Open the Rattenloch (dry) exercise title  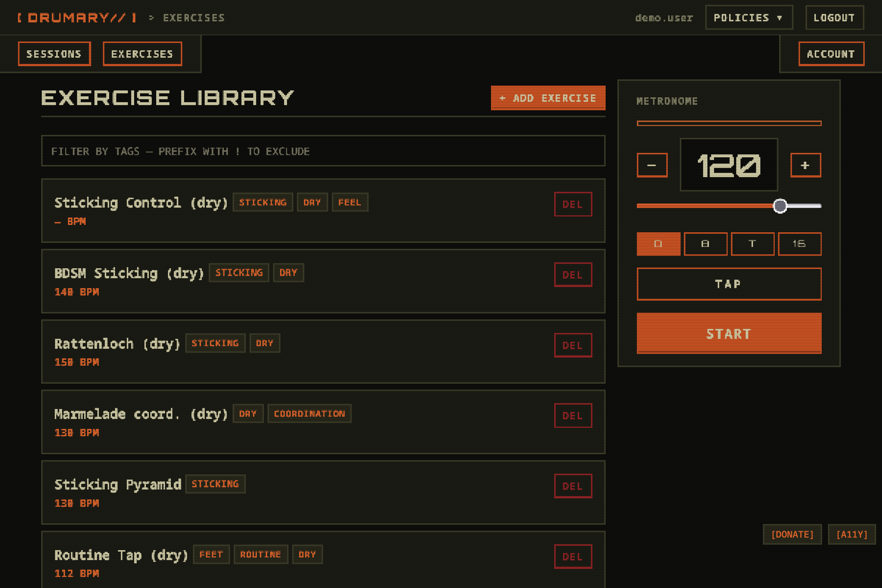117,344
